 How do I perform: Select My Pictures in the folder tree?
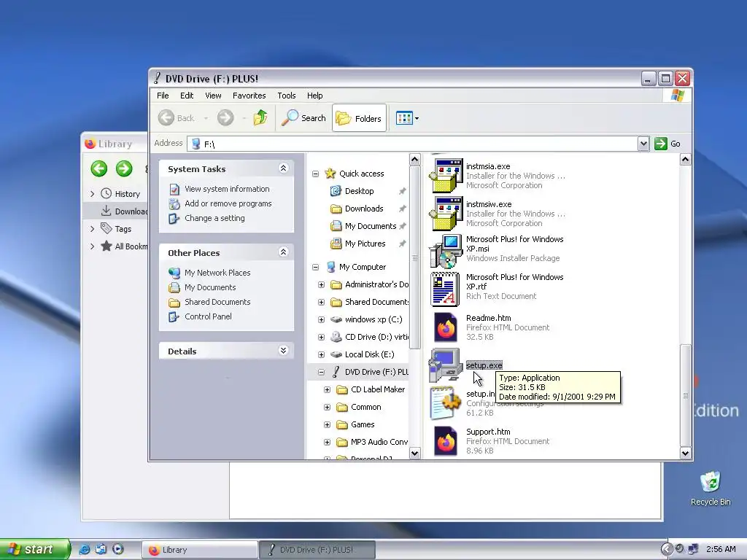pyautogui.click(x=365, y=244)
